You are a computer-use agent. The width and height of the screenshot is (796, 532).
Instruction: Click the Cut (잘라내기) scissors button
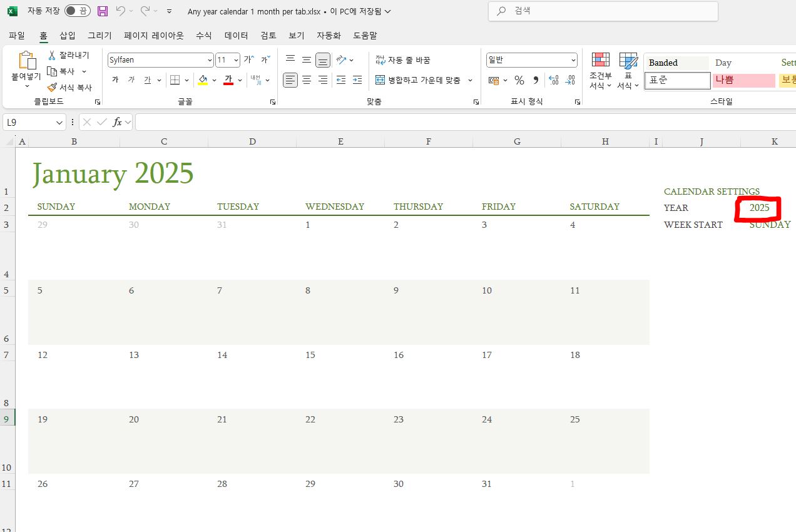click(69, 55)
